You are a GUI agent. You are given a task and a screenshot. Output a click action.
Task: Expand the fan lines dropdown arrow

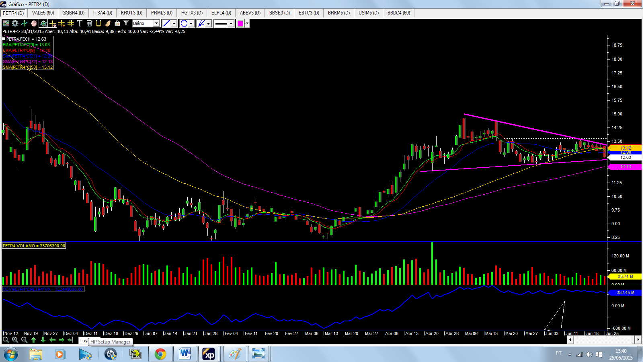[x=209, y=23]
